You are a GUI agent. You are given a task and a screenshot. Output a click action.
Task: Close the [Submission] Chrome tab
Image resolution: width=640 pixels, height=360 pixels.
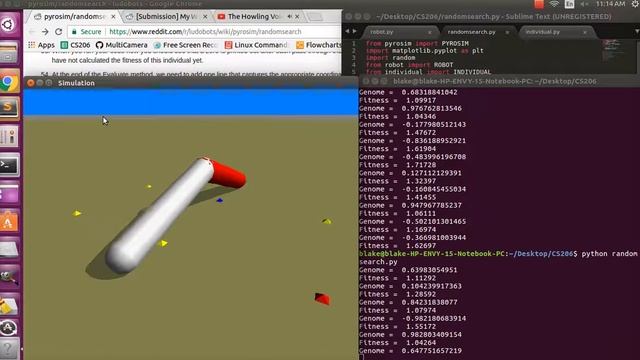coord(205,16)
